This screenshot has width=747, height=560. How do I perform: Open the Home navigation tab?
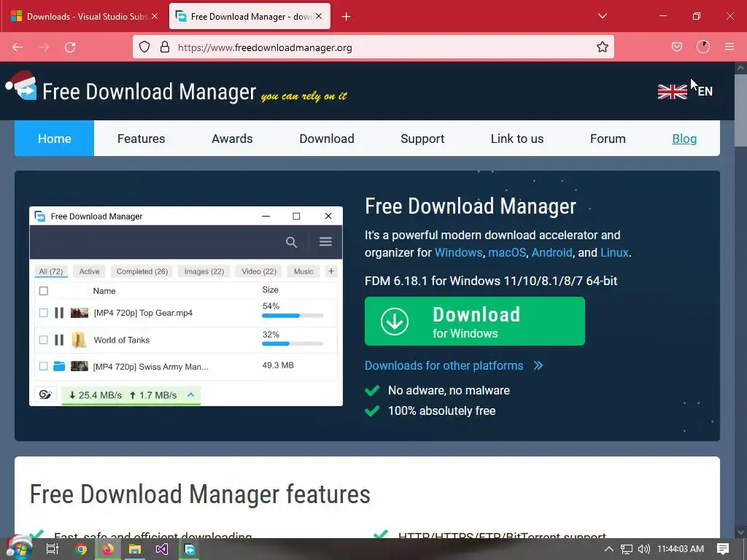click(x=54, y=139)
